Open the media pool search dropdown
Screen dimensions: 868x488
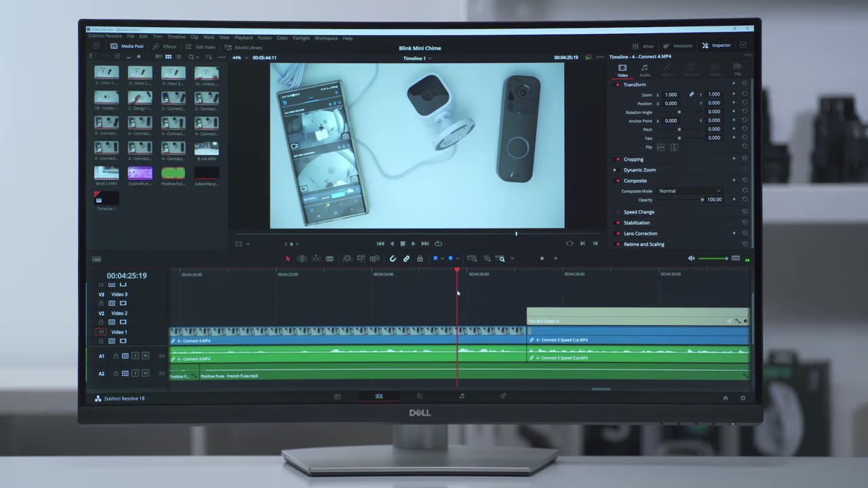click(197, 57)
